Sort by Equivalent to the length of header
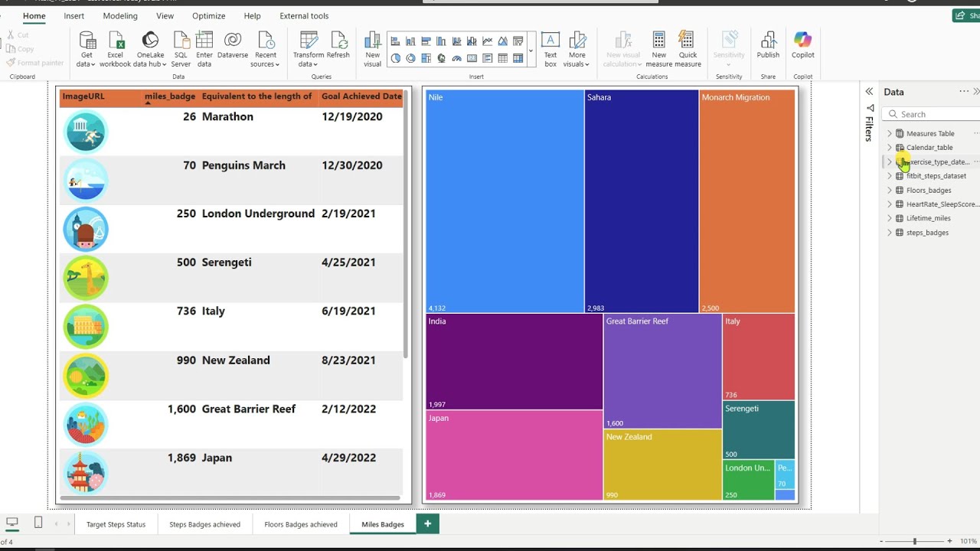Viewport: 980px width, 551px height. point(256,96)
